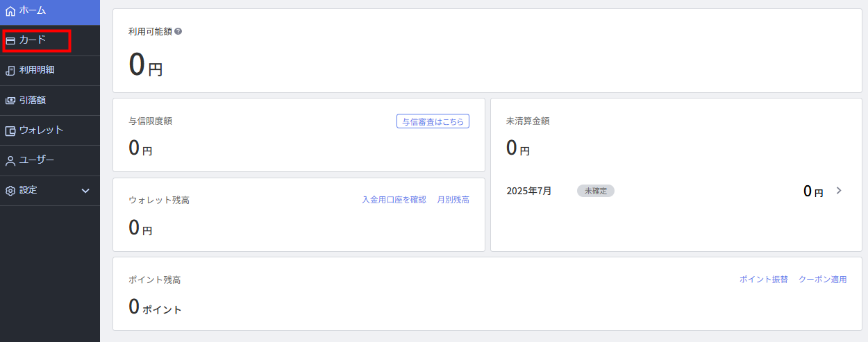The height and width of the screenshot is (342, 868).
Task: Expand the 設定 menu chevron
Action: (85, 191)
